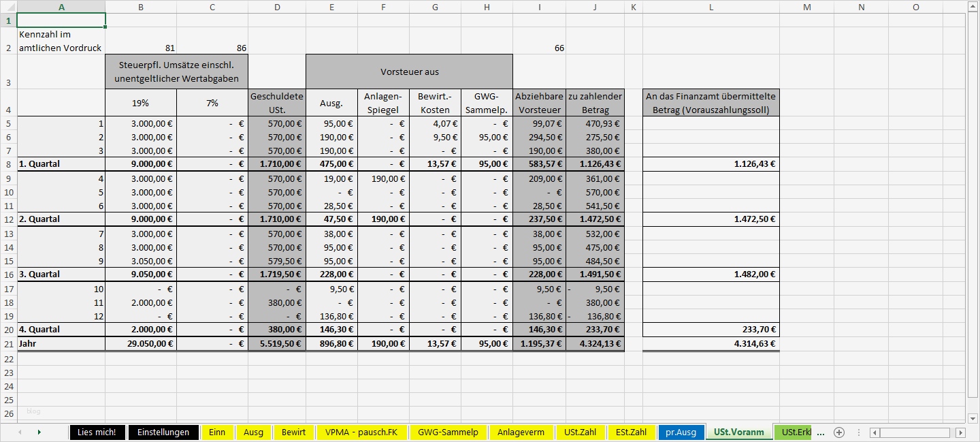980x442 pixels.
Task: Add a new worksheet via the plus icon
Action: click(x=839, y=432)
